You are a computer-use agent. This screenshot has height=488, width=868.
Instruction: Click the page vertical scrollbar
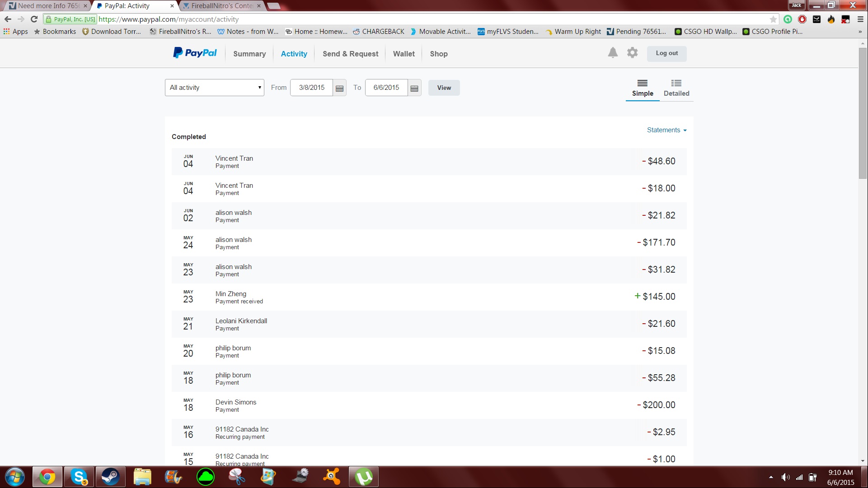click(863, 113)
